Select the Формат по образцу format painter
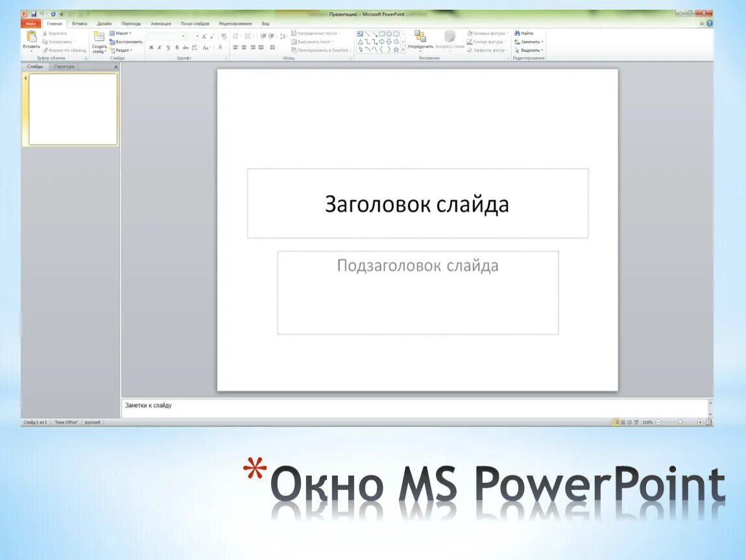Screen dimensions: 746x560 (64, 50)
